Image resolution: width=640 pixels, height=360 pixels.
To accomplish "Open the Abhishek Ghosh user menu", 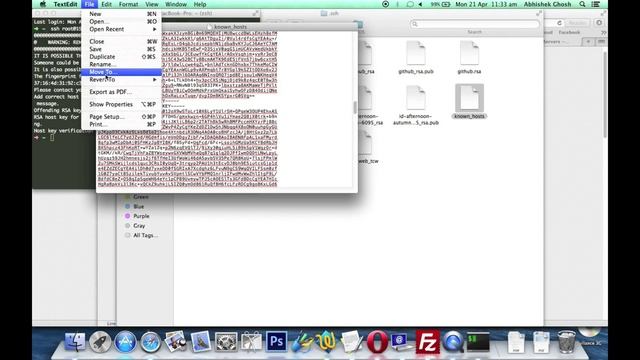I will point(547,4).
